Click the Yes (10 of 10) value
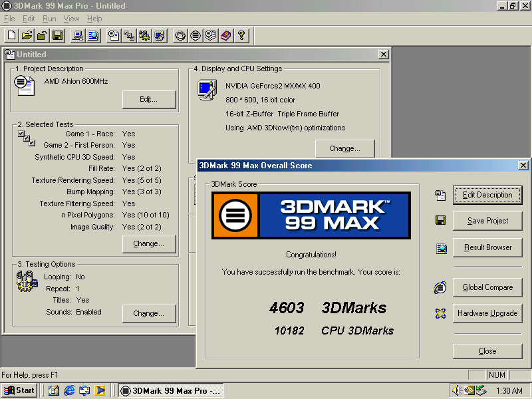The height and width of the screenshot is (399, 532). click(146, 215)
